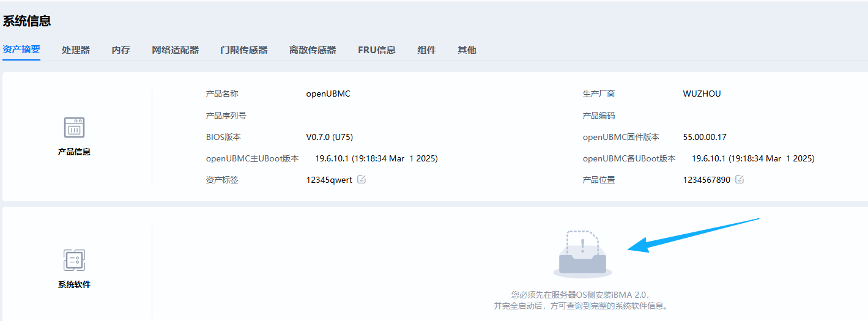868x321 pixels.
Task: Open the 门限传感器 tab
Action: tap(244, 50)
